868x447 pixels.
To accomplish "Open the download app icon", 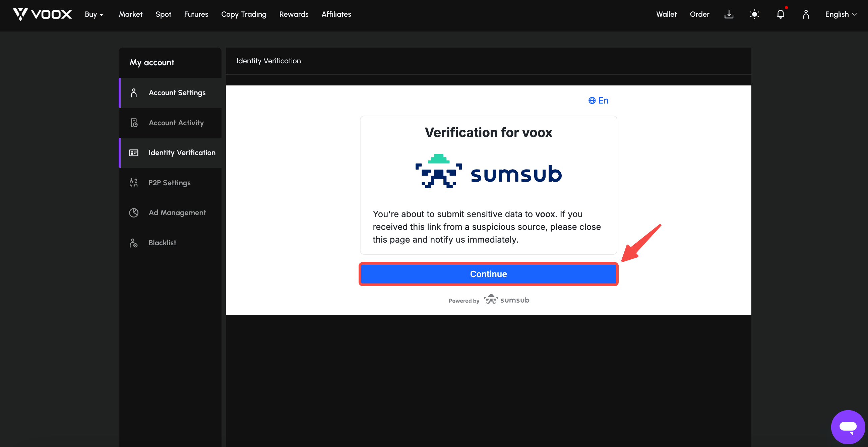I will 729,14.
